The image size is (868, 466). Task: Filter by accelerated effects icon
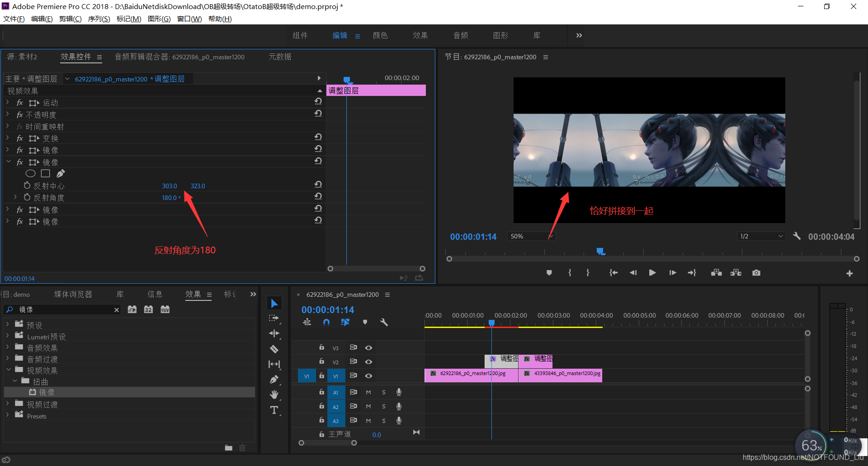pyautogui.click(x=132, y=309)
